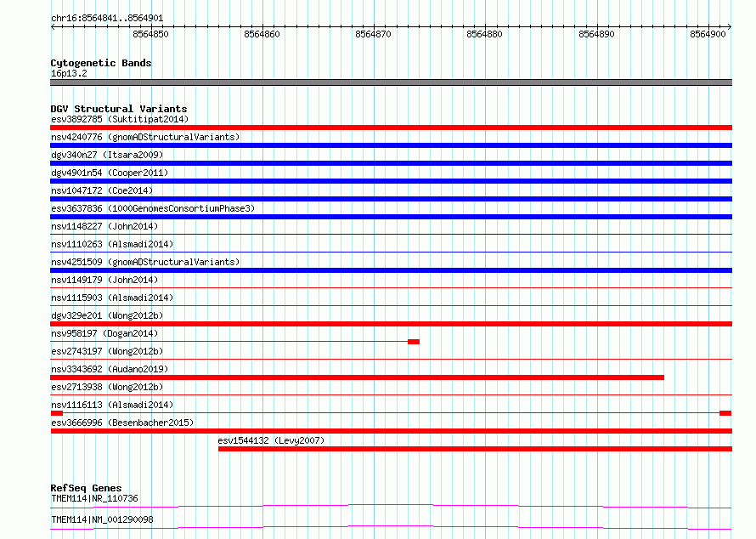Click ruler position 8564890

click(x=596, y=34)
